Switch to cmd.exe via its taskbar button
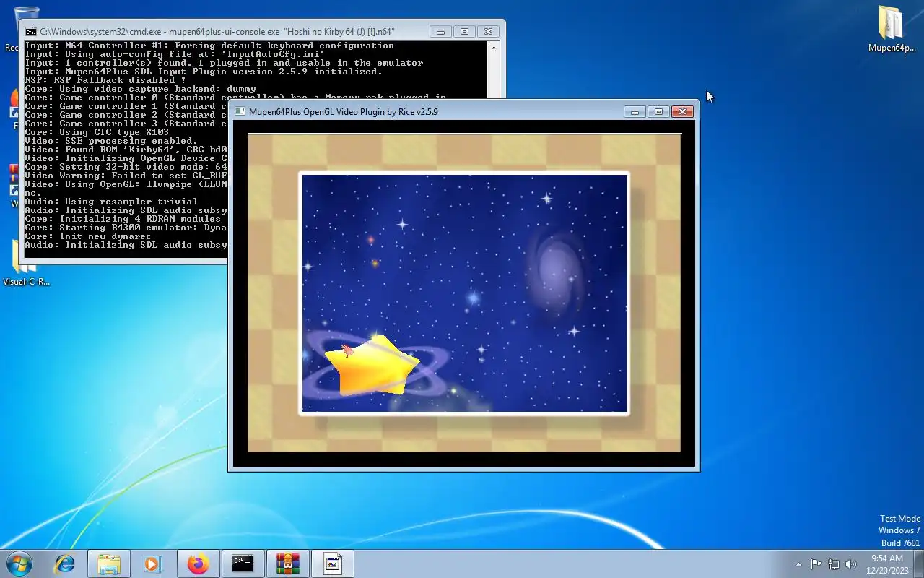The image size is (924, 578). click(243, 564)
